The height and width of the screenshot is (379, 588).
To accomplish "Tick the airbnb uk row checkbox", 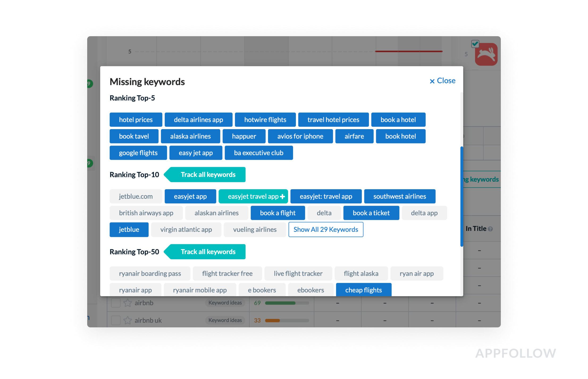I will (116, 320).
